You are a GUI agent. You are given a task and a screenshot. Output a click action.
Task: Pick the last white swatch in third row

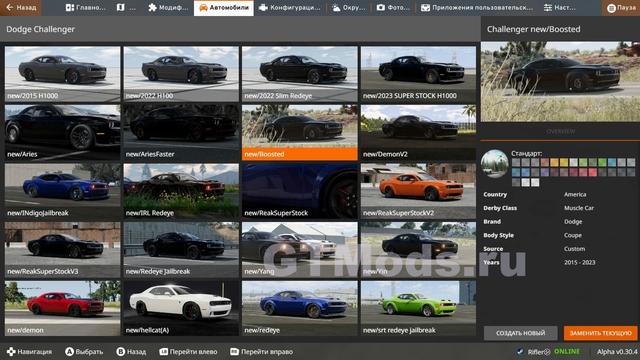tap(535, 182)
